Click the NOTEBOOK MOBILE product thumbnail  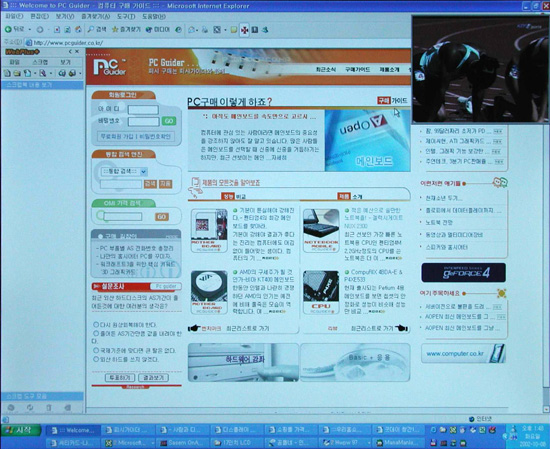pos(321,230)
